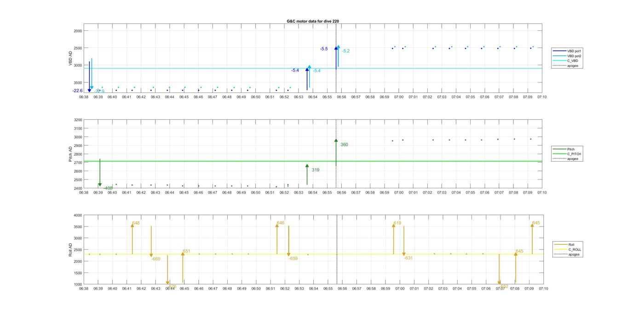Click the '651' roll move label
The height and width of the screenshot is (319, 644).
pyautogui.click(x=186, y=251)
